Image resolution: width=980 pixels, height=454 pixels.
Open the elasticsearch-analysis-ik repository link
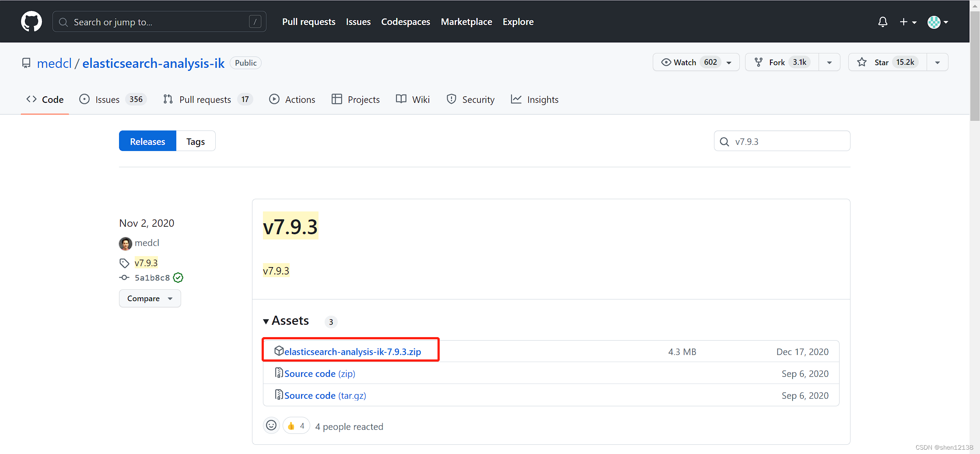153,63
